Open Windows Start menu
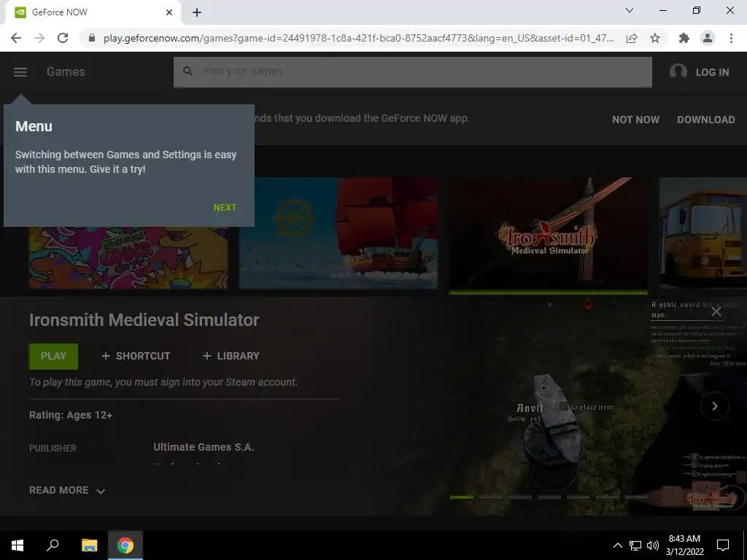 click(18, 545)
